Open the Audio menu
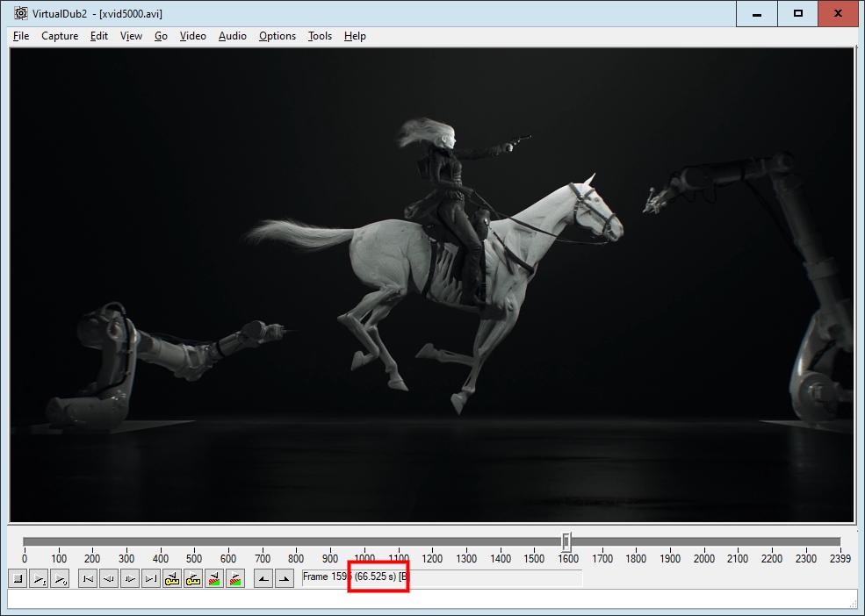The image size is (865, 616). tap(232, 36)
